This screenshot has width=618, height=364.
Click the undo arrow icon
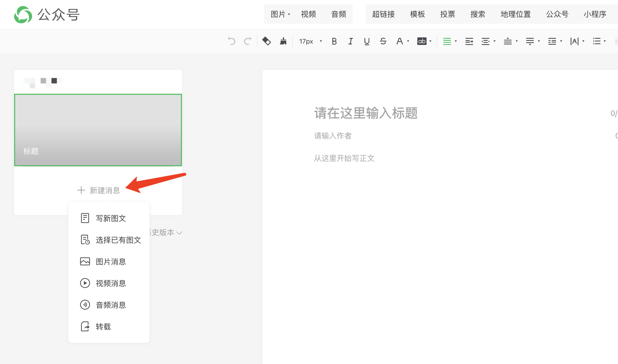(232, 41)
